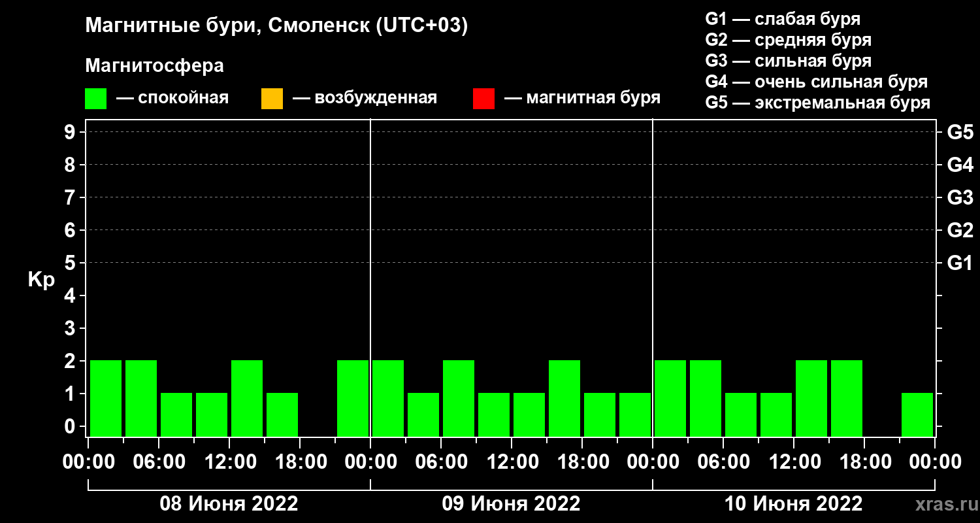Click the 'Магнитосфера' heading

155,66
